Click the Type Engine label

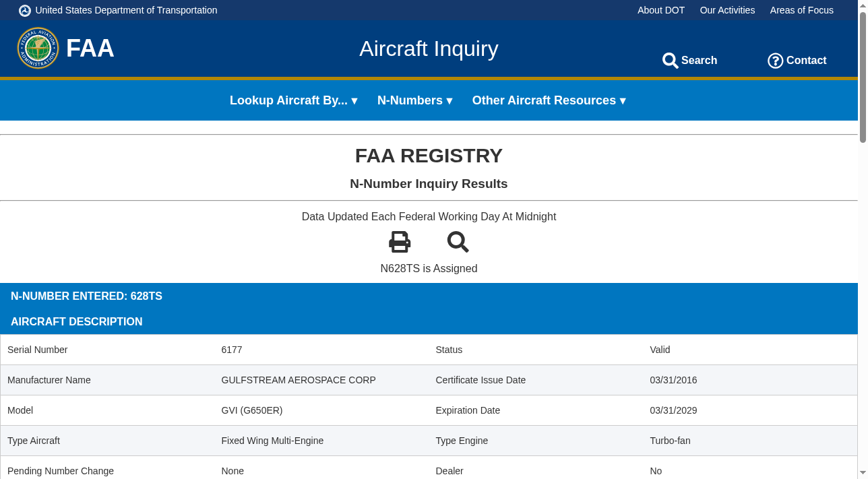point(462,441)
